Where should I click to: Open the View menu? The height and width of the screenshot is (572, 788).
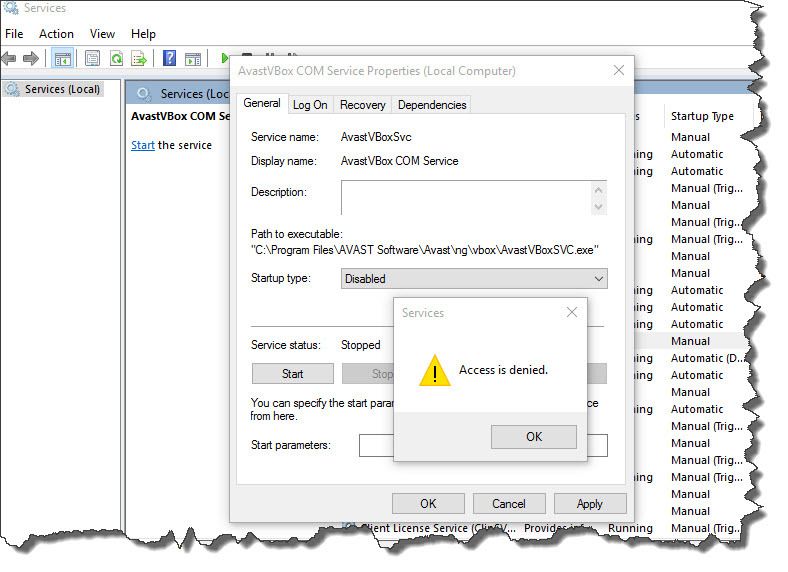(102, 34)
